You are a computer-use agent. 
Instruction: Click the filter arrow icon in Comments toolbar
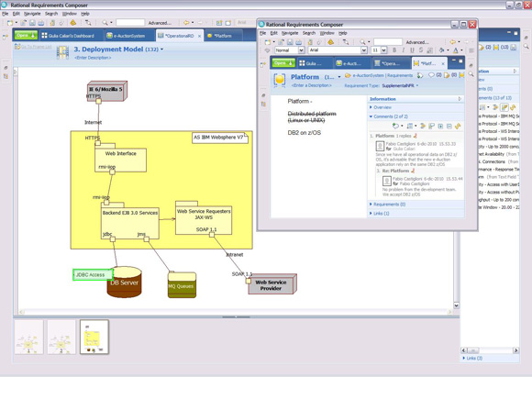[423, 126]
